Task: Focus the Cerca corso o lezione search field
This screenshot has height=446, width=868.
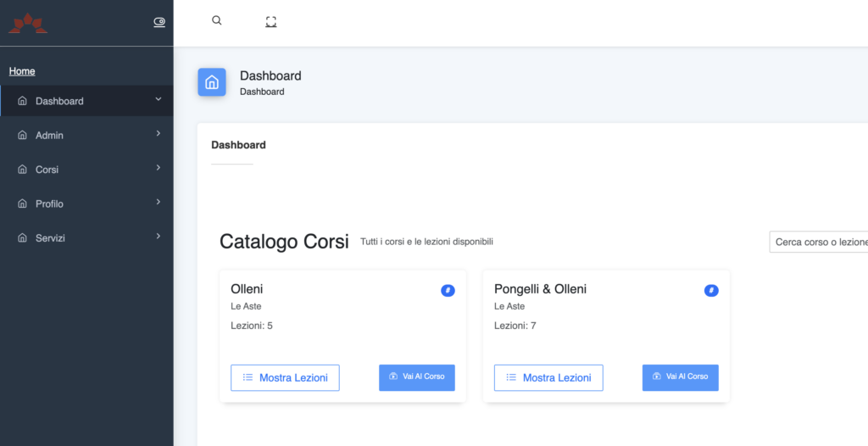Action: coord(818,242)
